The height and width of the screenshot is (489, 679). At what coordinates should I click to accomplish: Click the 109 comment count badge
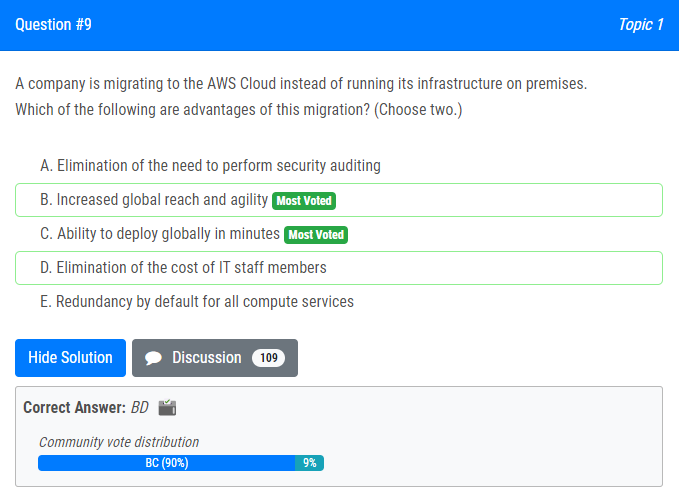point(268,358)
